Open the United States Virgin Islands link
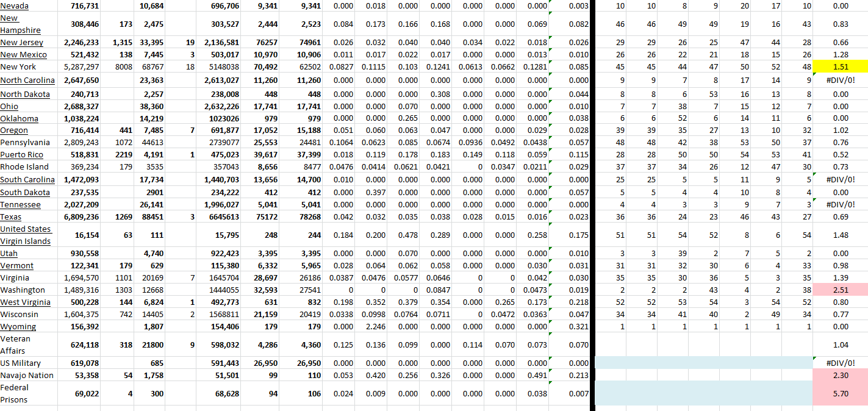The image size is (868, 411). coord(25,235)
